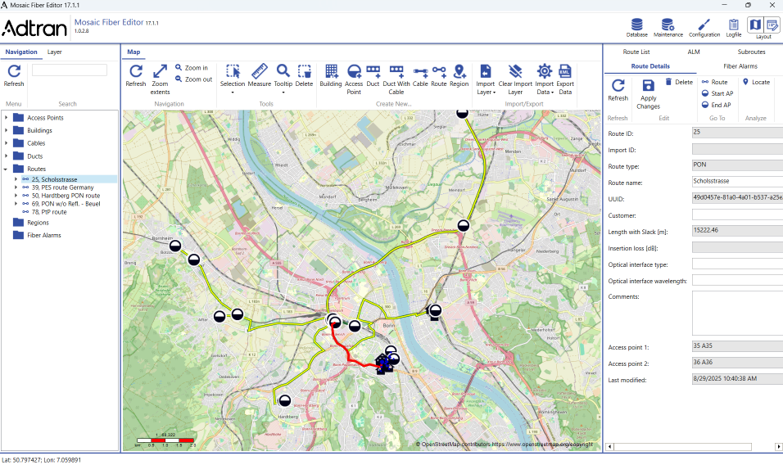The image size is (783, 465).
Task: Switch to the Layer tab
Action: pyautogui.click(x=54, y=52)
